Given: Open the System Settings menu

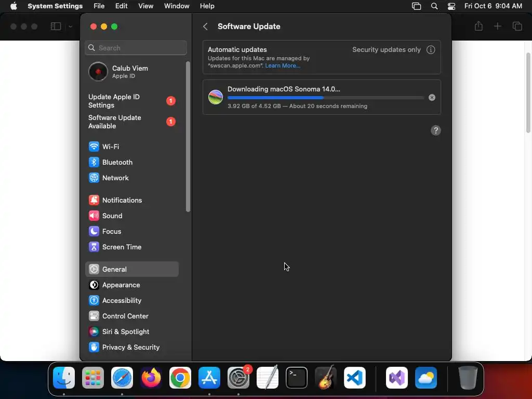Looking at the screenshot, I should click(55, 6).
